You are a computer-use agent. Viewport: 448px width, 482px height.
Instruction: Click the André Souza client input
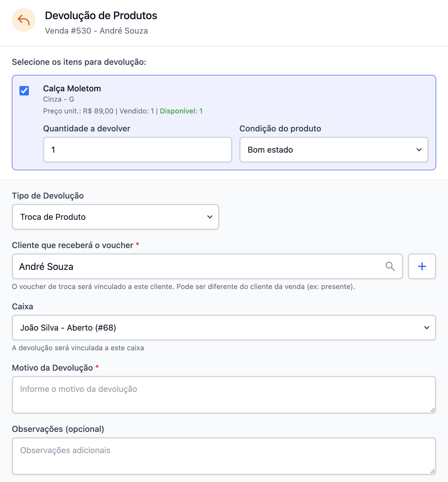point(197,266)
